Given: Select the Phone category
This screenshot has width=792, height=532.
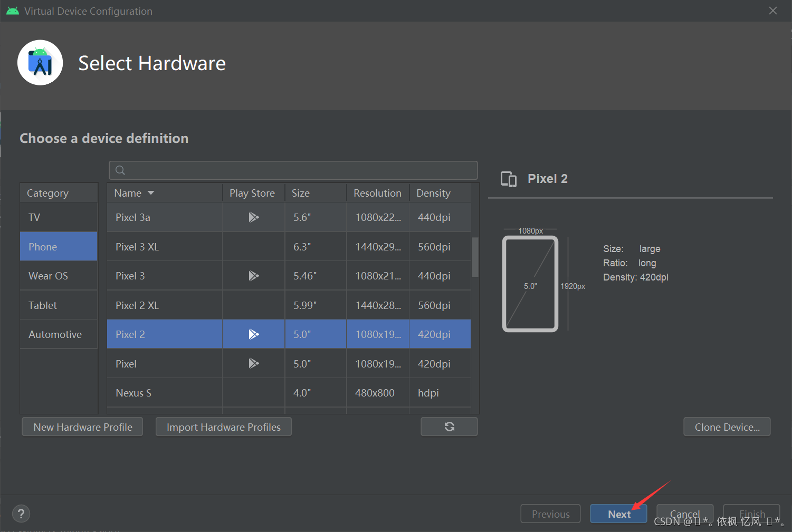Looking at the screenshot, I should coord(59,247).
